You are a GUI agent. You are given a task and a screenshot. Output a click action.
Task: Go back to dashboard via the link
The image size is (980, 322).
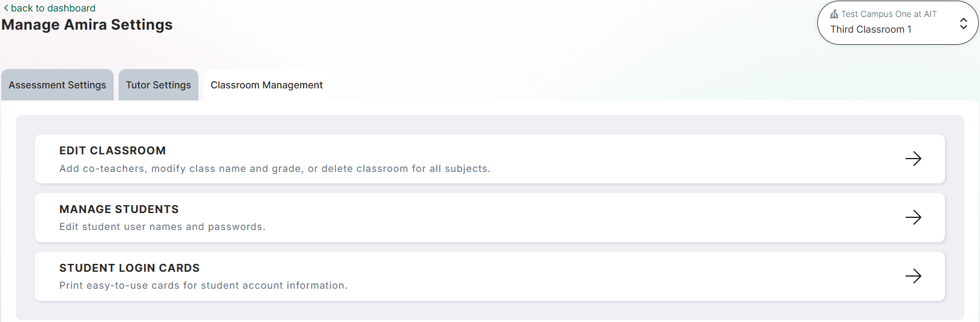(x=53, y=8)
